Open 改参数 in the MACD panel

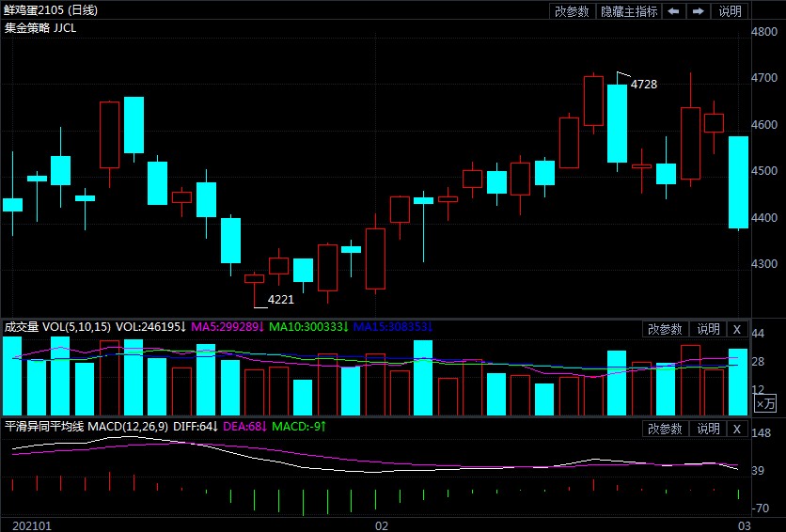pyautogui.click(x=666, y=429)
